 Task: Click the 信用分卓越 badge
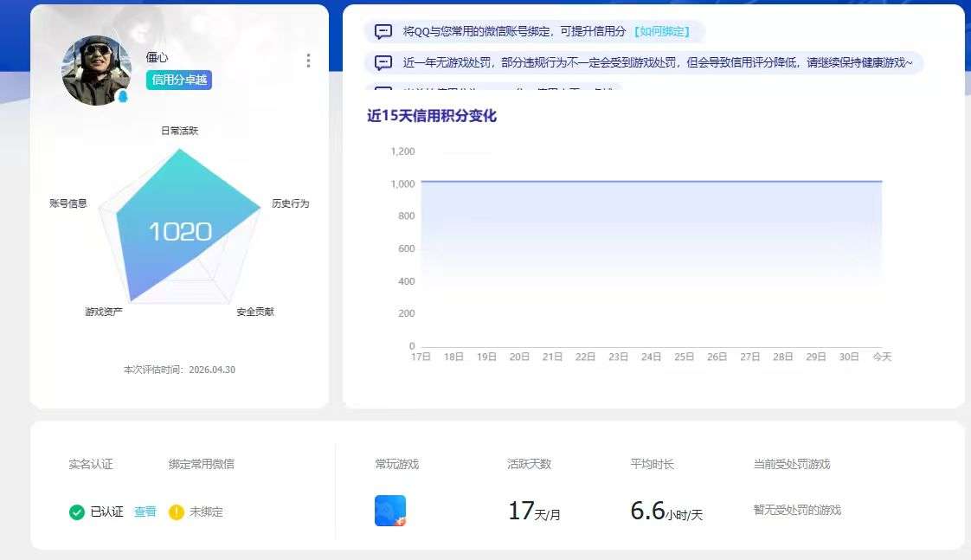pos(179,80)
